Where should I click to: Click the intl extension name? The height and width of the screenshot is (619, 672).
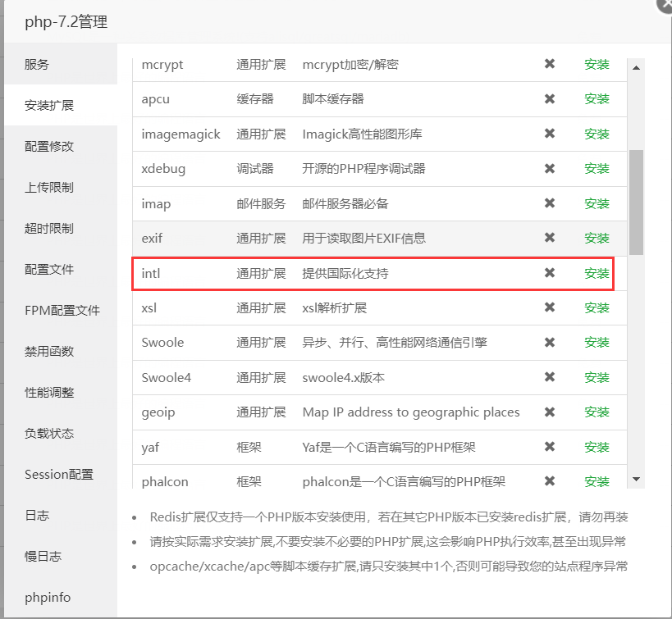151,273
